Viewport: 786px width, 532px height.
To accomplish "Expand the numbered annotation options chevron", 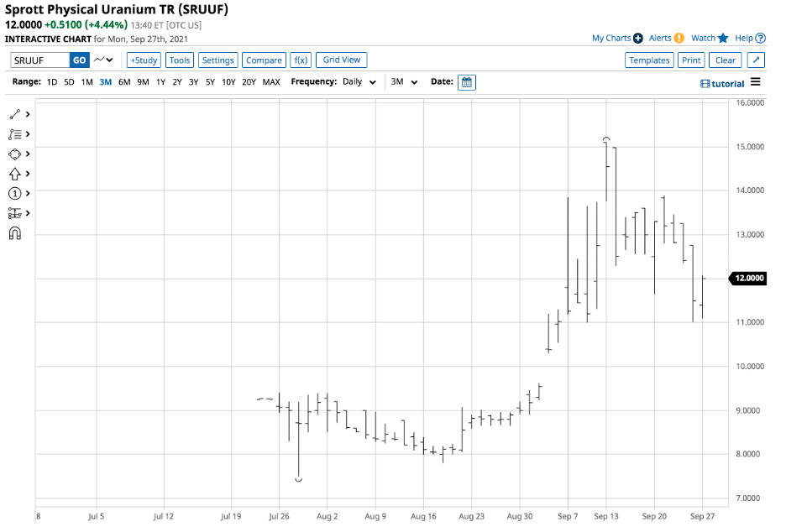I will coord(28,193).
